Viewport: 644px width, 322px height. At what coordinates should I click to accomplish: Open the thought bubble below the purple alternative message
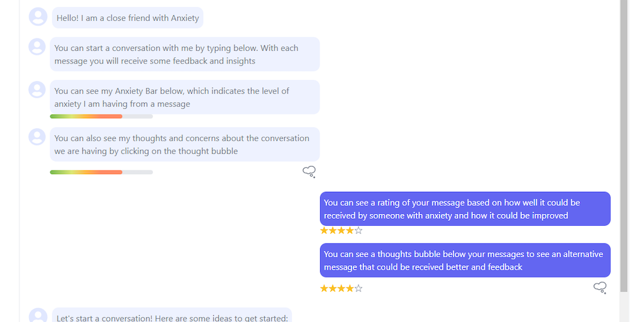click(x=600, y=288)
